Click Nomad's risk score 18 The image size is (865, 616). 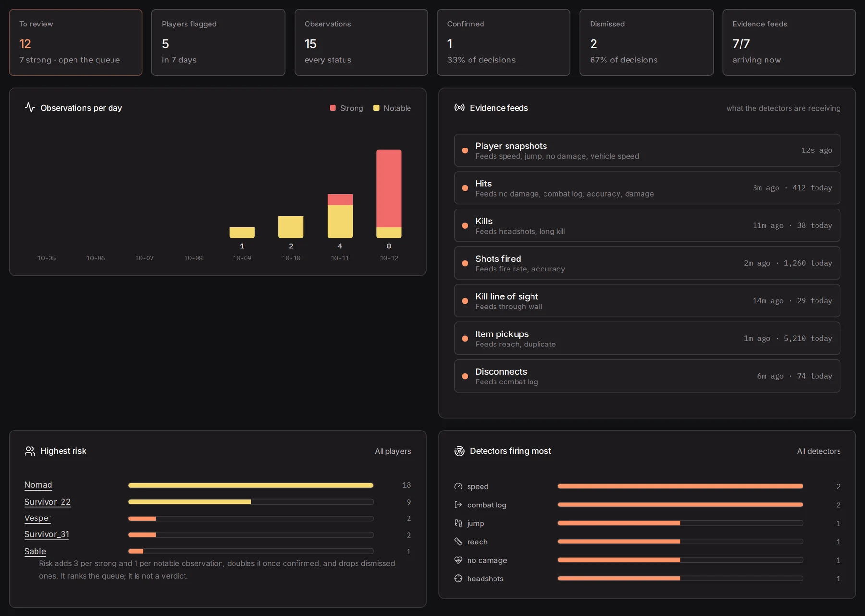[x=407, y=485]
